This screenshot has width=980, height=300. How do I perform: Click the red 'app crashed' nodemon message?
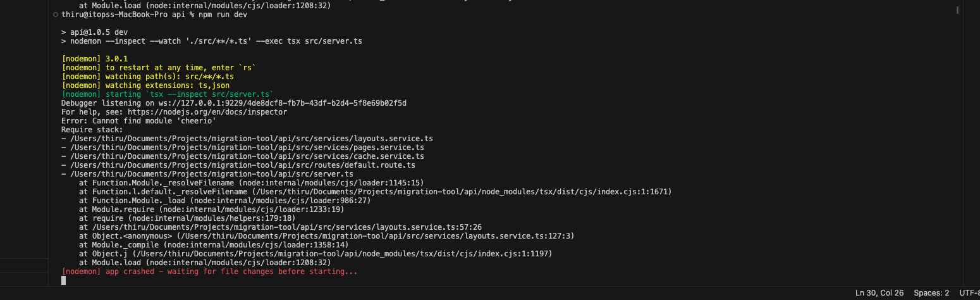(x=209, y=272)
